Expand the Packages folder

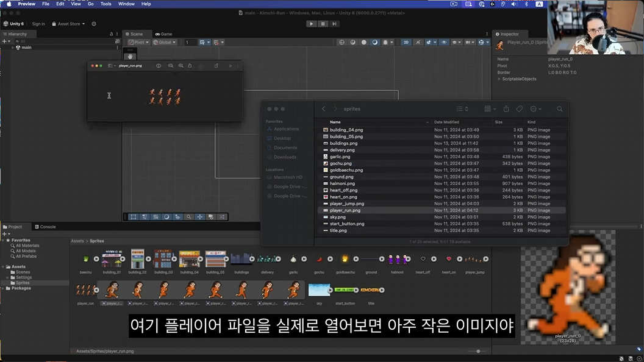pyautogui.click(x=3, y=288)
